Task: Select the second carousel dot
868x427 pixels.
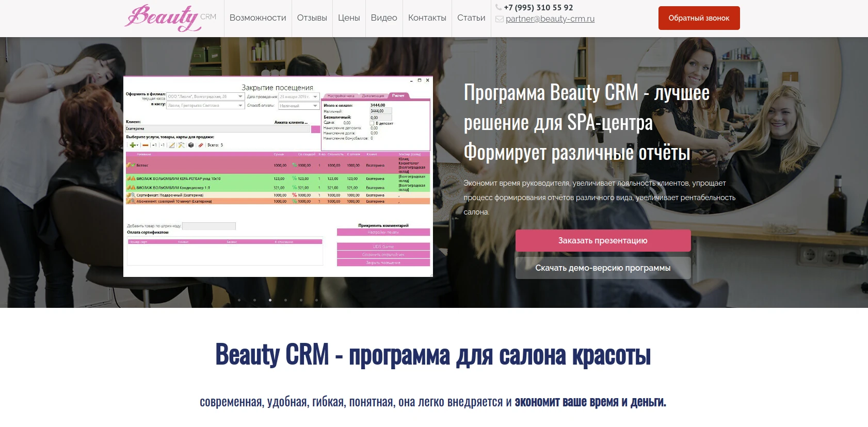Action: coord(254,300)
